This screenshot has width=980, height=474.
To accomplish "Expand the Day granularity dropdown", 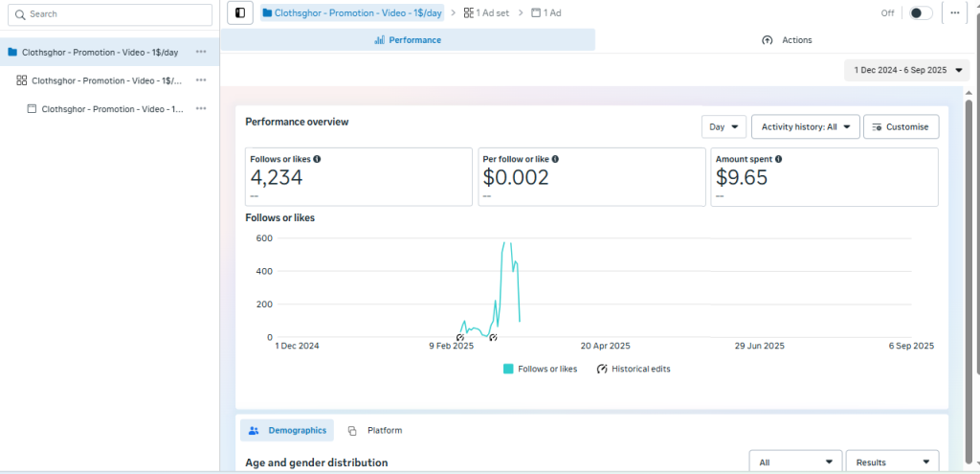I will coord(724,126).
